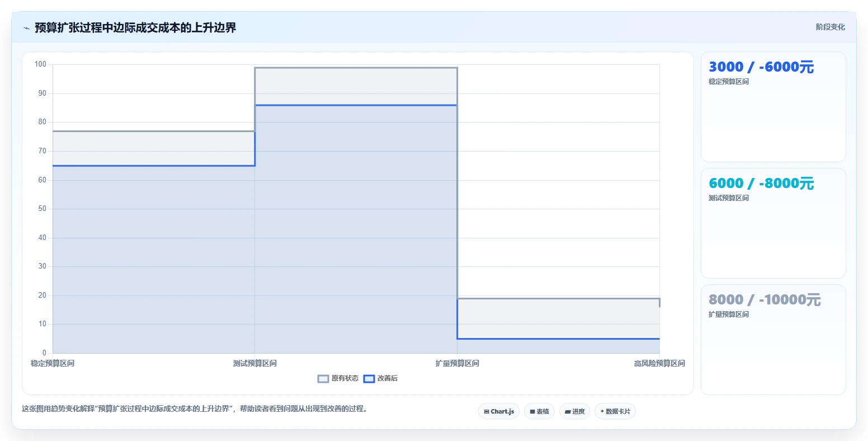Select the 数据卡片 tag
The width and height of the screenshot is (868, 441).
[615, 411]
